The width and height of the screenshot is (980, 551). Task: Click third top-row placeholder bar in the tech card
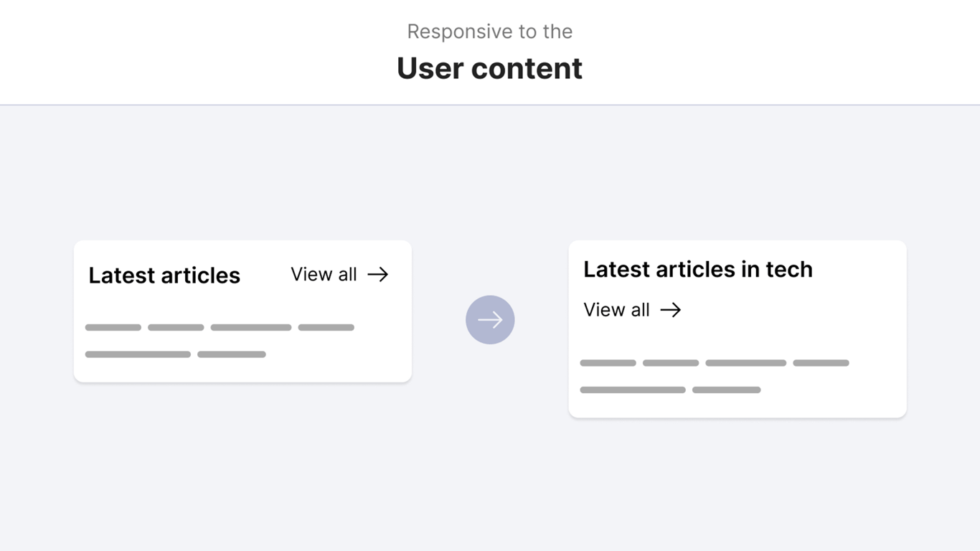click(746, 363)
